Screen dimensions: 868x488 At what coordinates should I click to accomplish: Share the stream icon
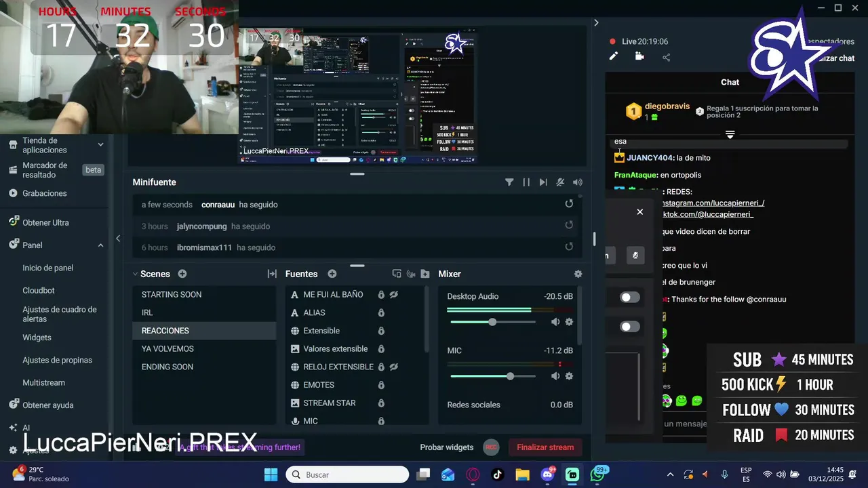(666, 57)
